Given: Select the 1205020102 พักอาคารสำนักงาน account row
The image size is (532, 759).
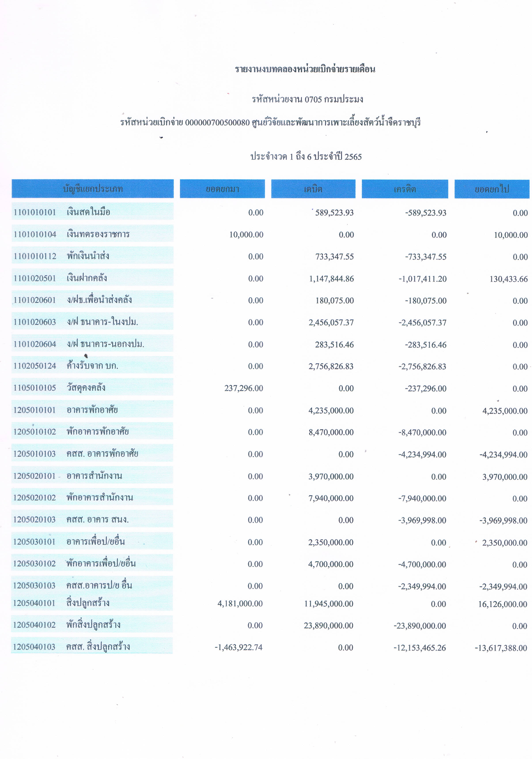Looking at the screenshot, I should pyautogui.click(x=93, y=497).
